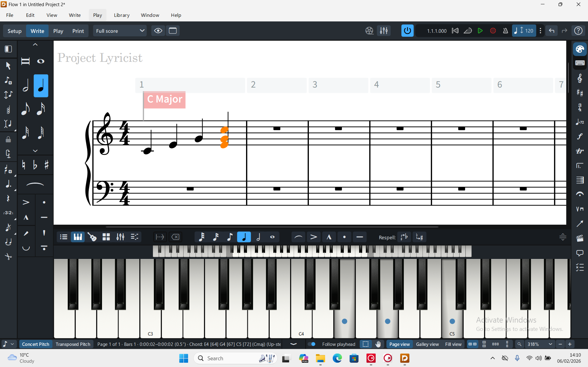The width and height of the screenshot is (588, 367).
Task: Expand more note durations with down chevron
Action: [35, 151]
